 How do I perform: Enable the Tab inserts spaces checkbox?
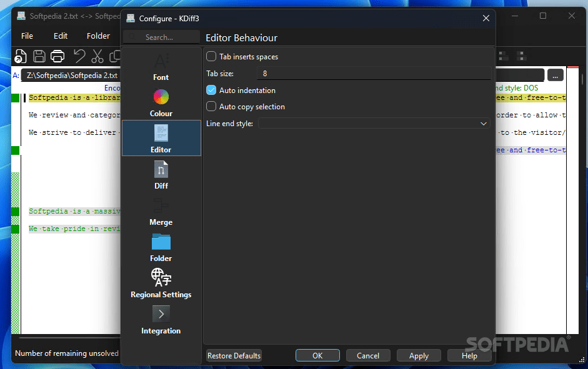(x=211, y=56)
